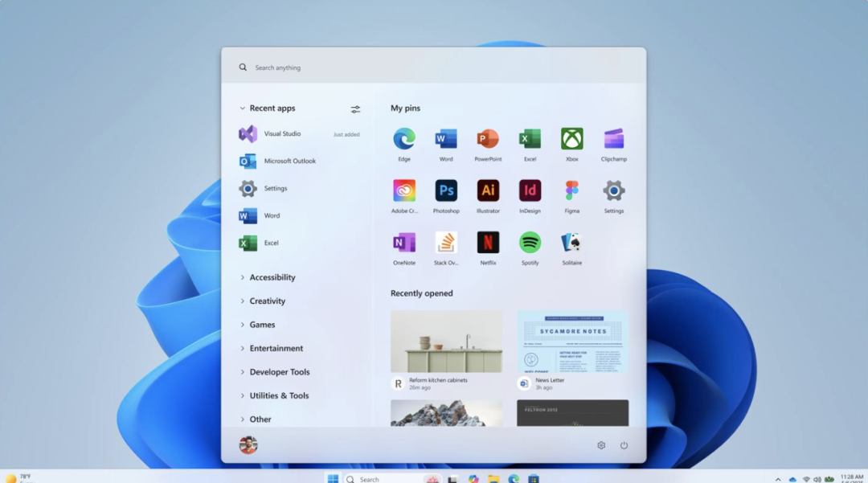The width and height of the screenshot is (868, 483).
Task: Click the user profile avatar
Action: point(248,444)
